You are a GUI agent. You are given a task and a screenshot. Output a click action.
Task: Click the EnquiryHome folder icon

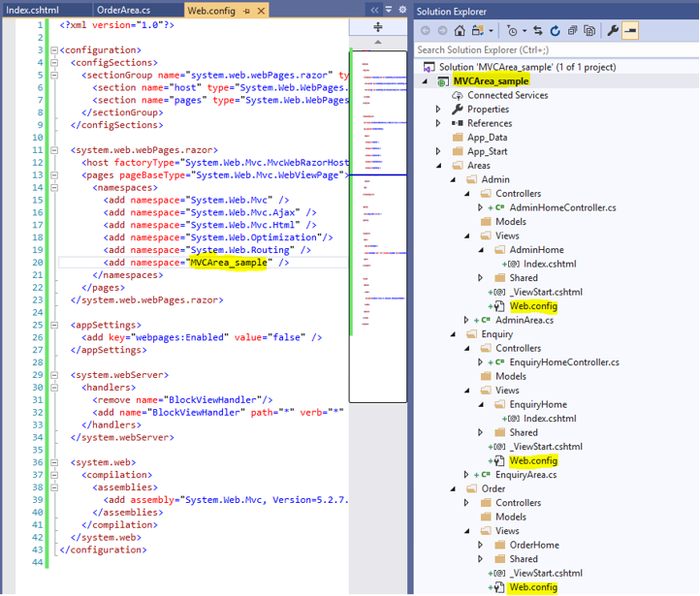[499, 404]
